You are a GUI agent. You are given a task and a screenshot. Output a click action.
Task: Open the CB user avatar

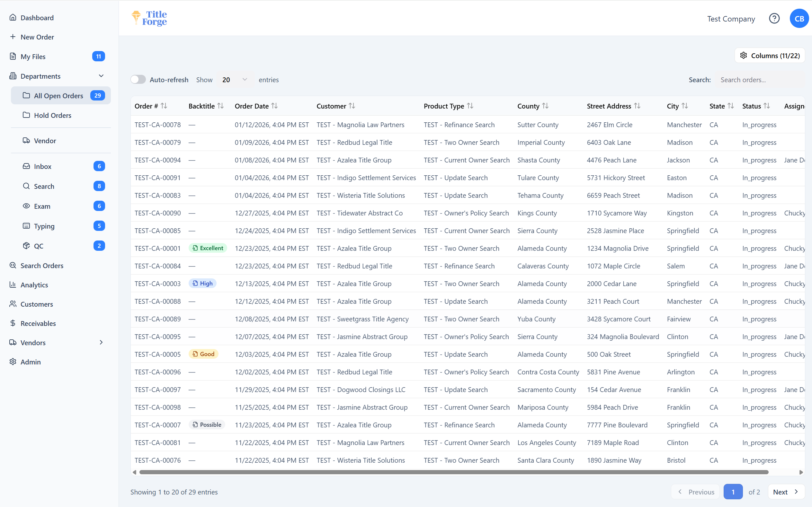click(799, 18)
